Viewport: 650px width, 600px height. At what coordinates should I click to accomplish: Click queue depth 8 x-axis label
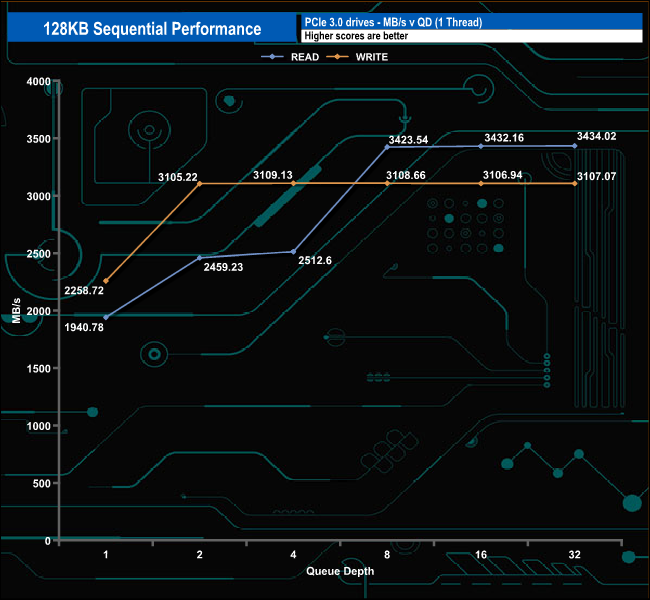[x=387, y=555]
